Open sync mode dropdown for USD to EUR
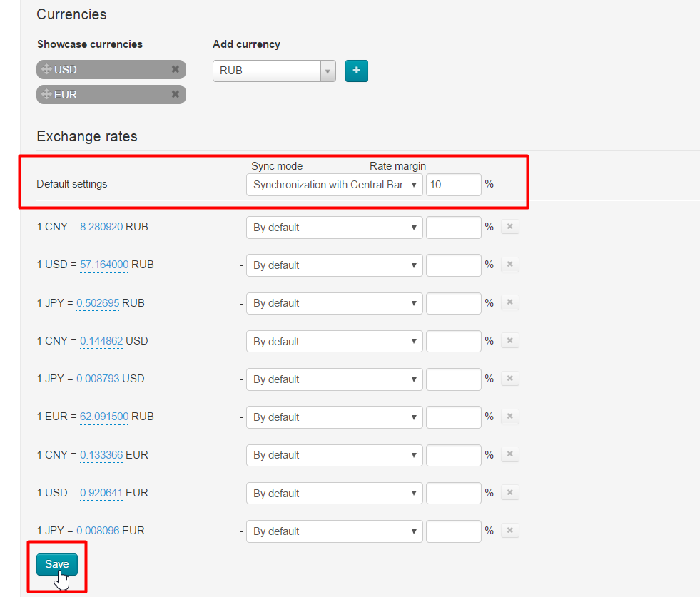The image size is (700, 597). click(x=335, y=494)
